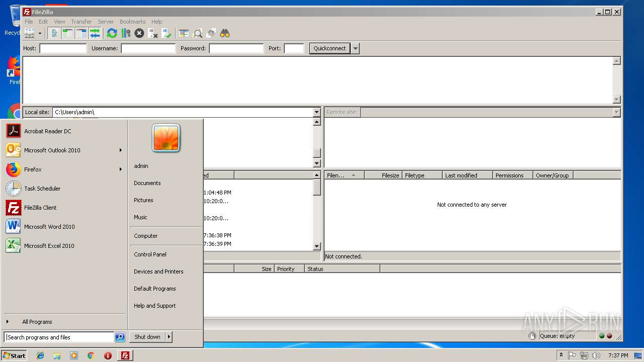Toggle directory comparison
The height and width of the screenshot is (362, 644).
(x=198, y=33)
